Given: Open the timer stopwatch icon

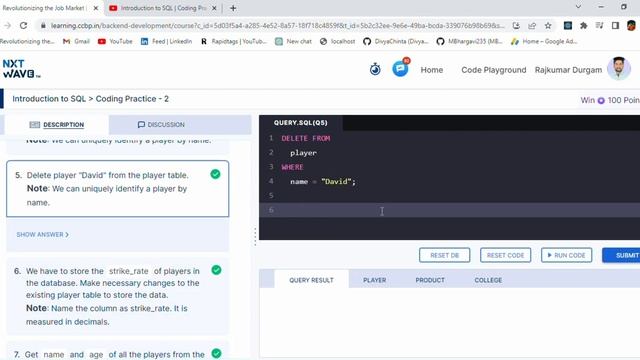Looking at the screenshot, I should (x=375, y=69).
